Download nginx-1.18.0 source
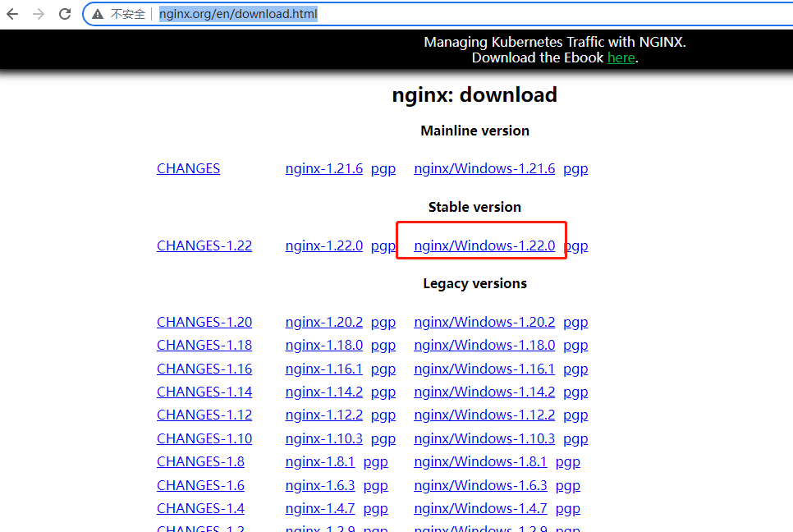793x532 pixels. pos(323,345)
